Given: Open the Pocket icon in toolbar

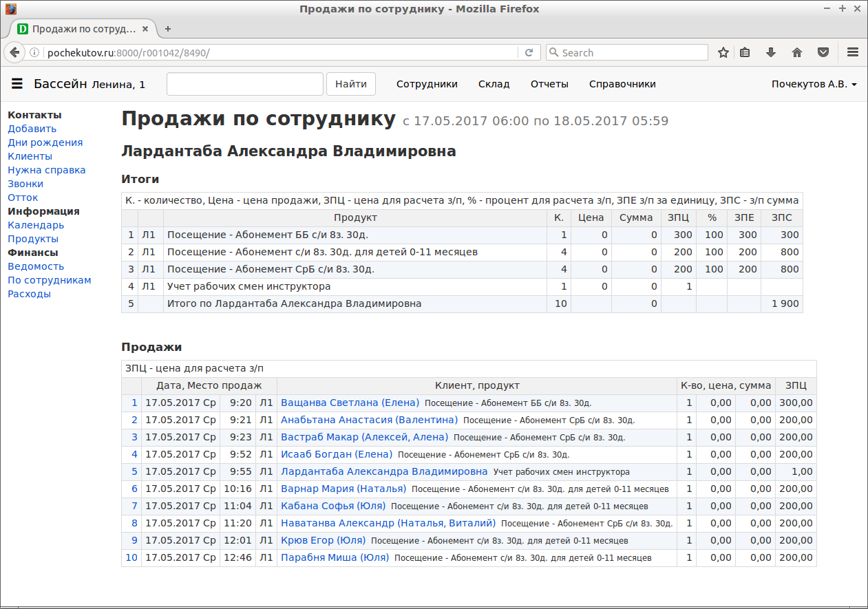Looking at the screenshot, I should point(823,53).
